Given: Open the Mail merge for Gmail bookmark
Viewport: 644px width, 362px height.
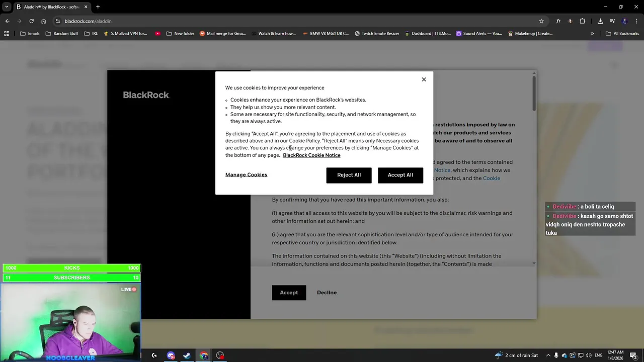Looking at the screenshot, I should tap(223, 34).
